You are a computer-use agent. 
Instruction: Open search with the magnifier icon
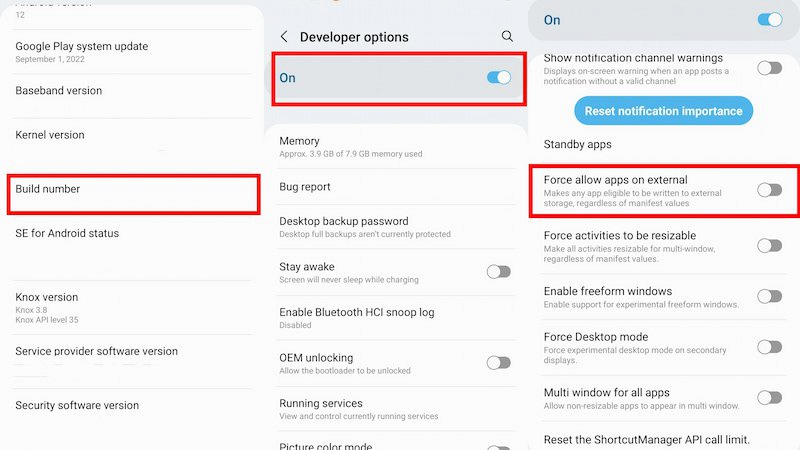507,37
